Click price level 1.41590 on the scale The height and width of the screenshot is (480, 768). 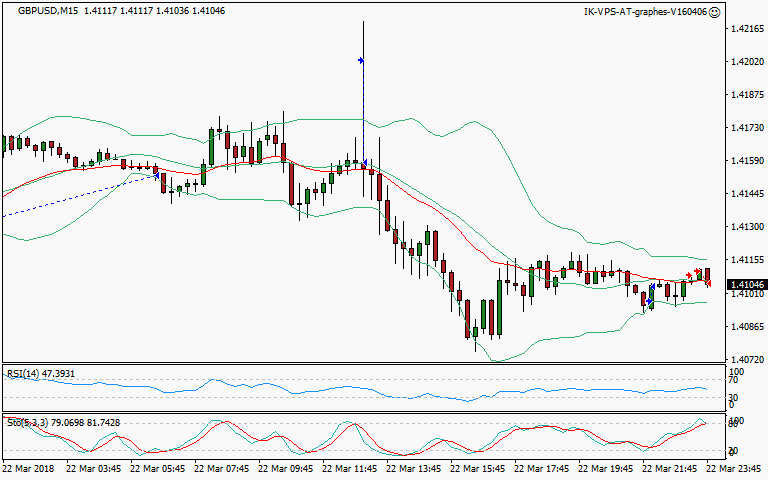click(x=747, y=161)
